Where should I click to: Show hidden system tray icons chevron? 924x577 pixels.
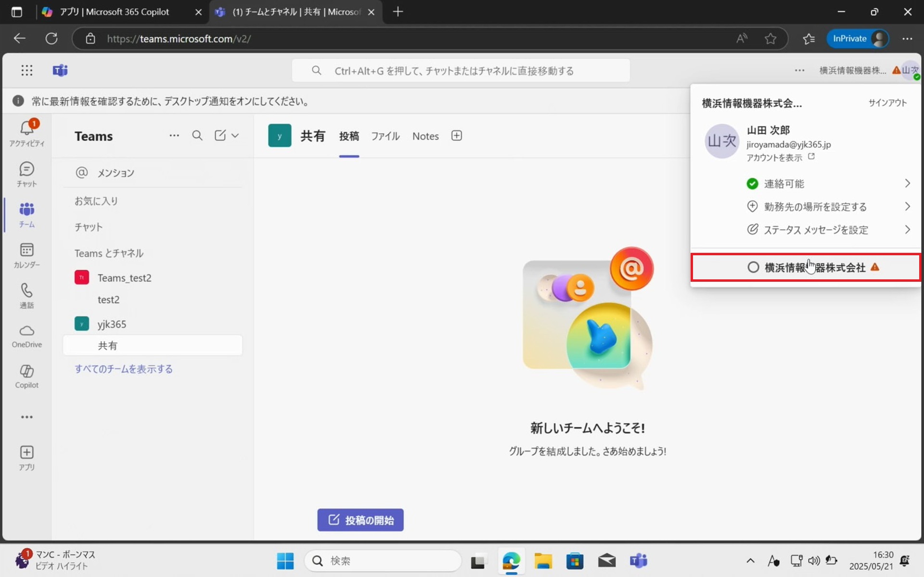[x=750, y=561]
